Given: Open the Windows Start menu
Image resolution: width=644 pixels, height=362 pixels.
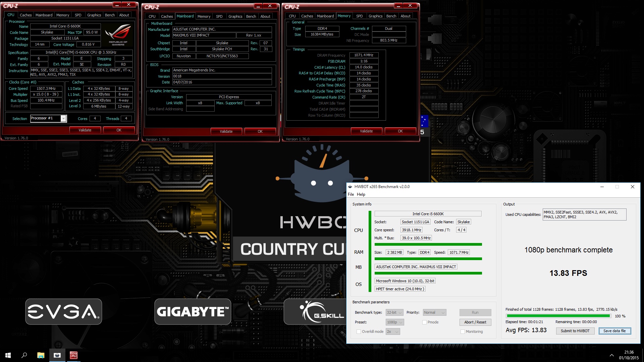Looking at the screenshot, I should tap(8, 355).
